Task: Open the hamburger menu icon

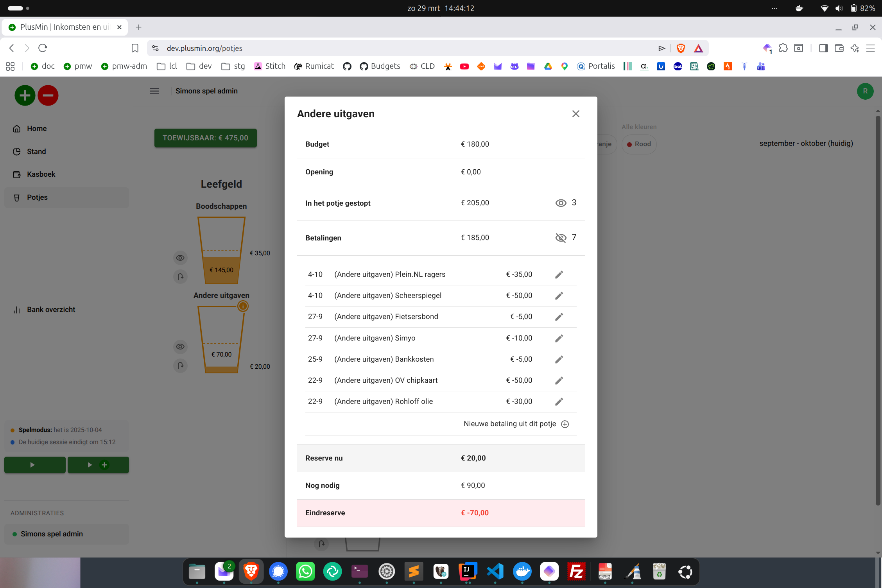Action: pos(154,91)
